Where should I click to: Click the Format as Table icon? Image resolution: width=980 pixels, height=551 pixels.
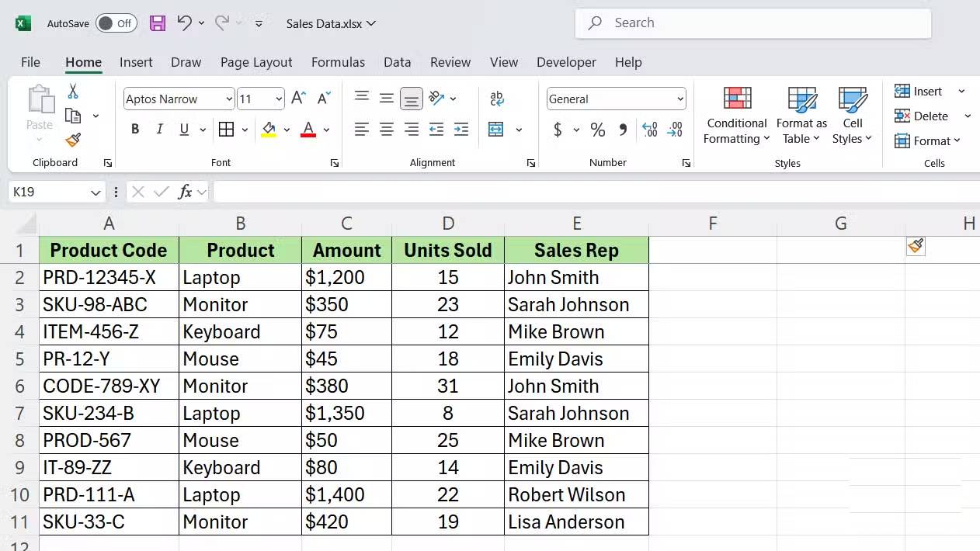(x=801, y=116)
